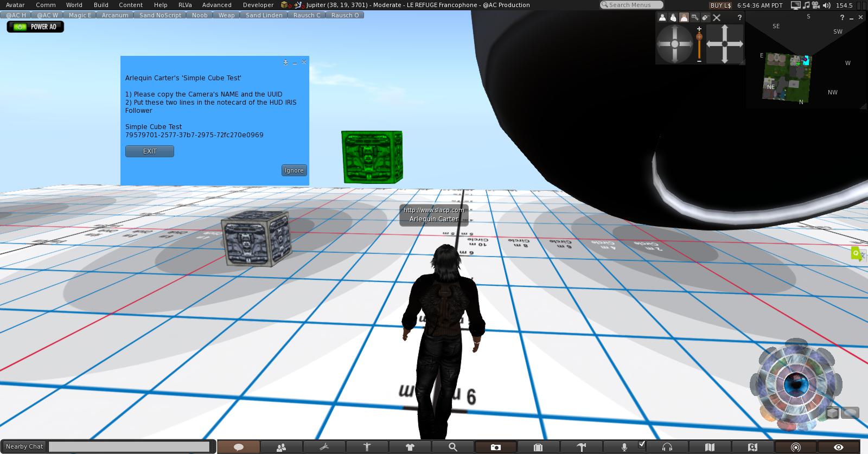Screen dimensions: 868x454
Task: Click the world map icon in toolbar
Action: [710, 447]
